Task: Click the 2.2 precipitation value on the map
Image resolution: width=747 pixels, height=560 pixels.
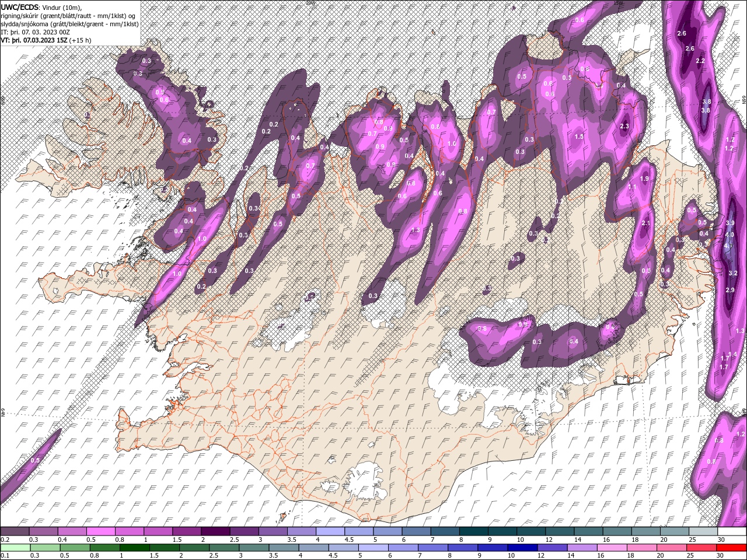Action: [x=701, y=61]
